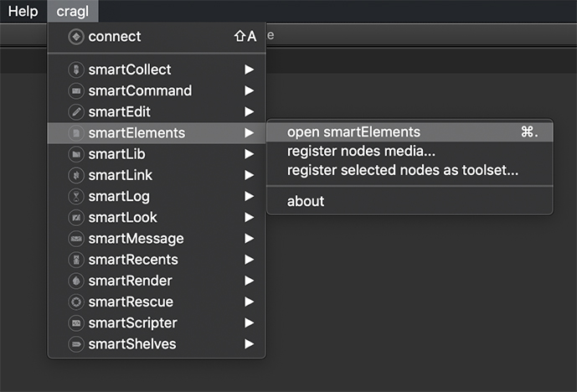Click the smartCommand icon
This screenshot has width=577, height=392.
[x=76, y=90]
